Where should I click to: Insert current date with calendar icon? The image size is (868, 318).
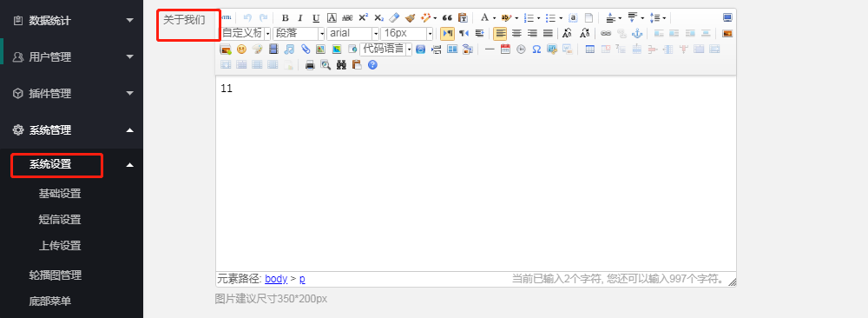pos(505,50)
